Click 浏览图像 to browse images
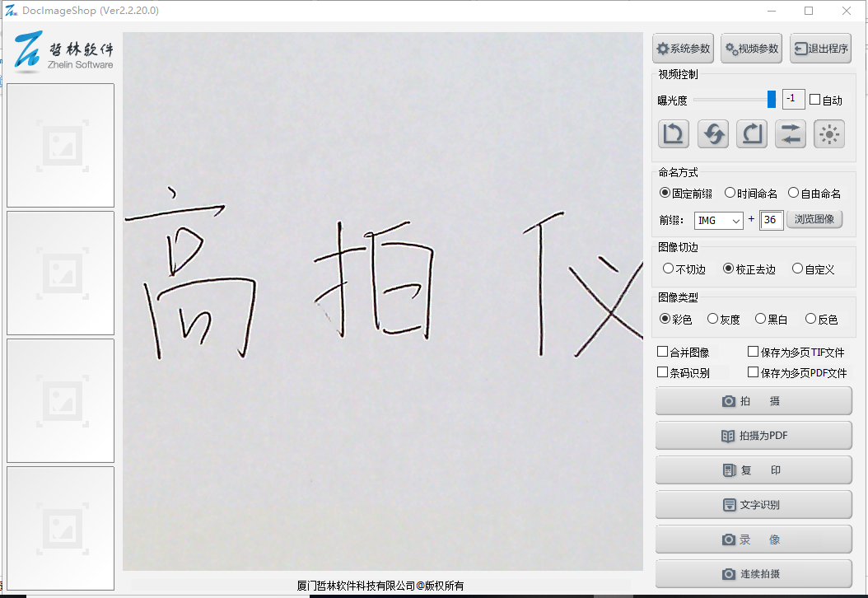The image size is (868, 598). coord(814,219)
